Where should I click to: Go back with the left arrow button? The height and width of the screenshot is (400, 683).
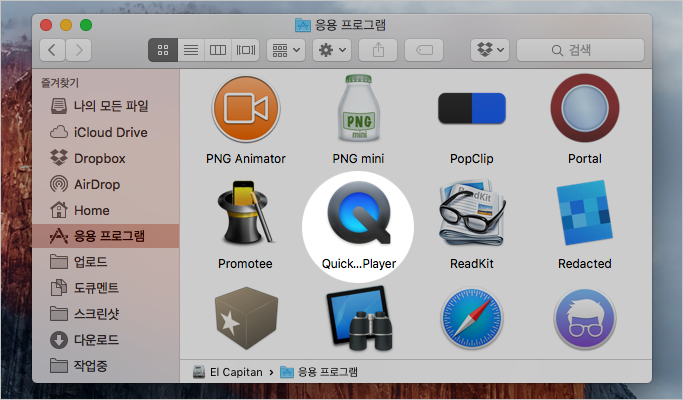[x=52, y=50]
